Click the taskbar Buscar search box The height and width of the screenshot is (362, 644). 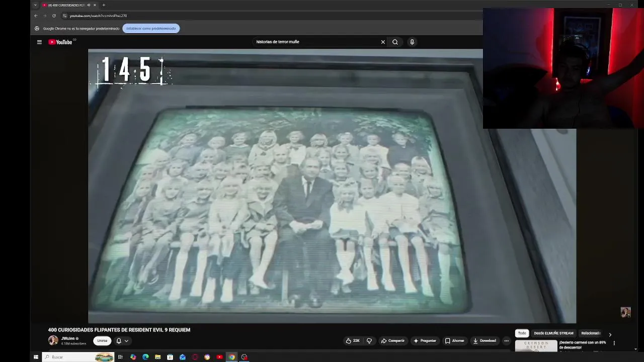(79, 357)
